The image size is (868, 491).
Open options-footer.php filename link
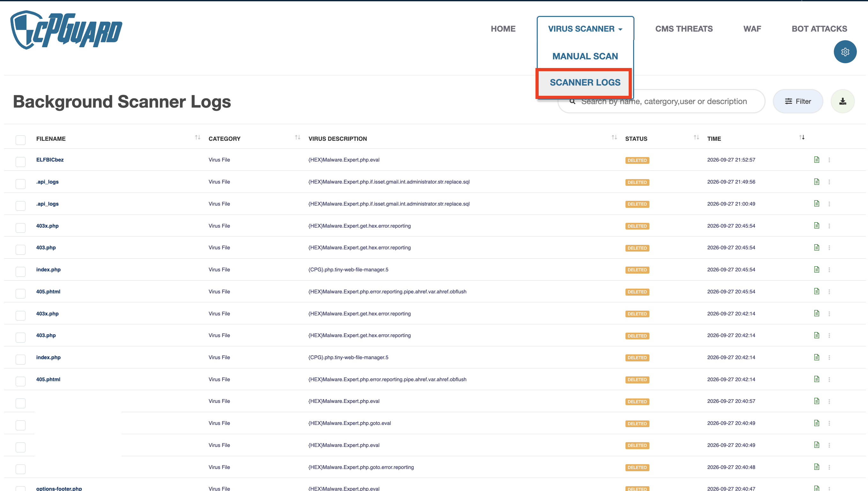(59, 488)
